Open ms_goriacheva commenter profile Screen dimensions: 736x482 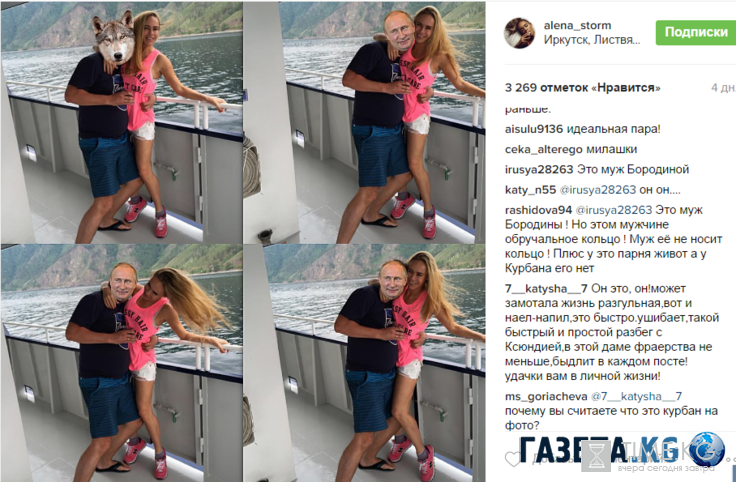coord(546,397)
